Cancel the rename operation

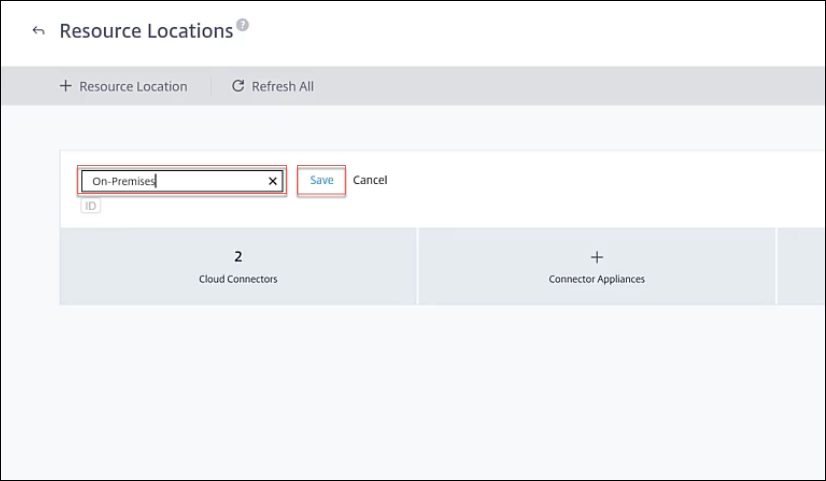point(370,180)
